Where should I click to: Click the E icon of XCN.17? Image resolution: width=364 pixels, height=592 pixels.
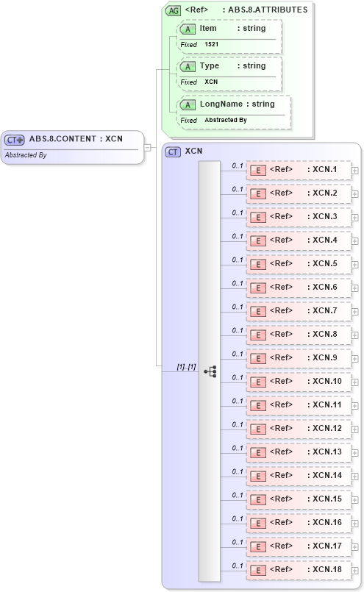click(x=258, y=546)
